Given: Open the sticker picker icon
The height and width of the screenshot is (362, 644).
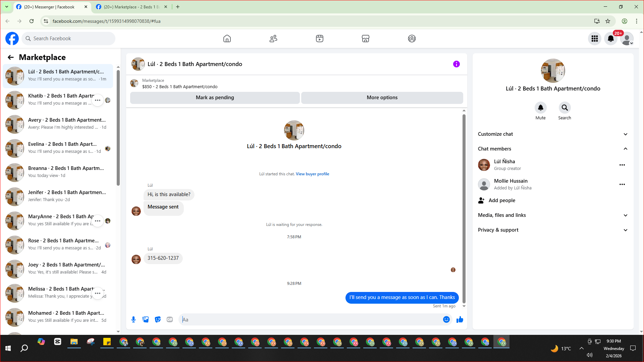Looking at the screenshot, I should tap(158, 319).
